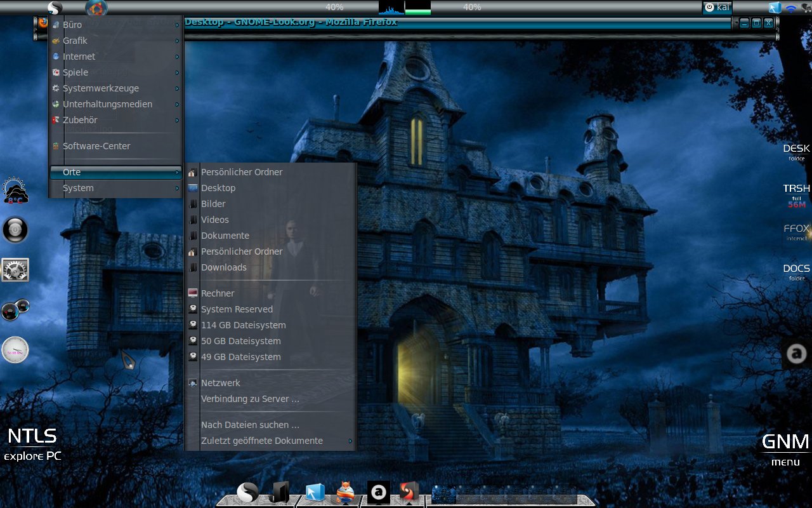
Task: Click the blue cube cursor icon in the dock
Action: click(315, 492)
